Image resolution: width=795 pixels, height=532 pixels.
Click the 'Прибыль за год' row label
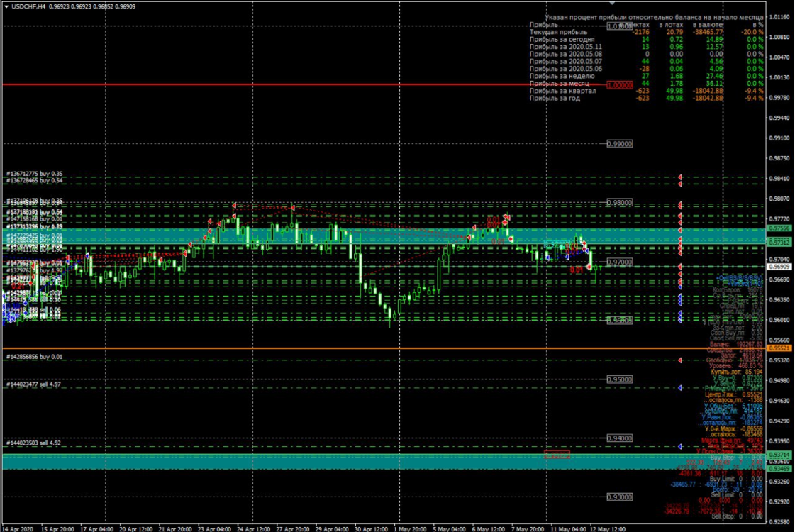click(x=555, y=98)
